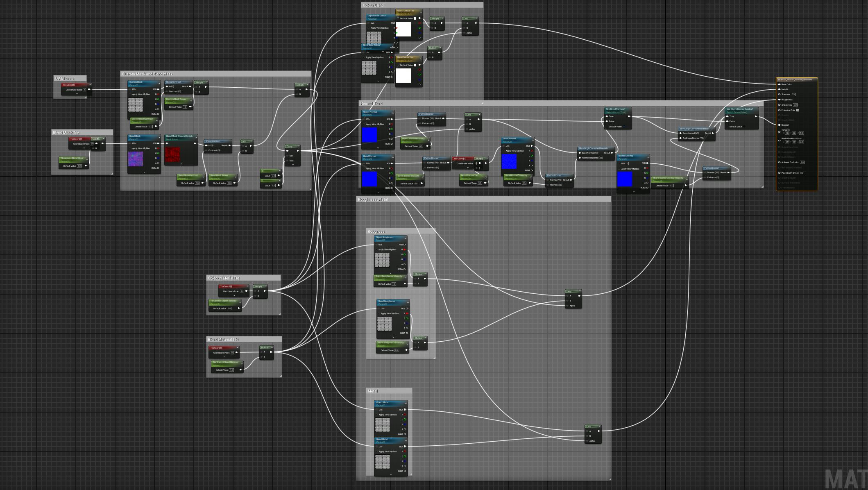Select the 'Custom Mask and Blend Mask' comment title

coord(147,74)
